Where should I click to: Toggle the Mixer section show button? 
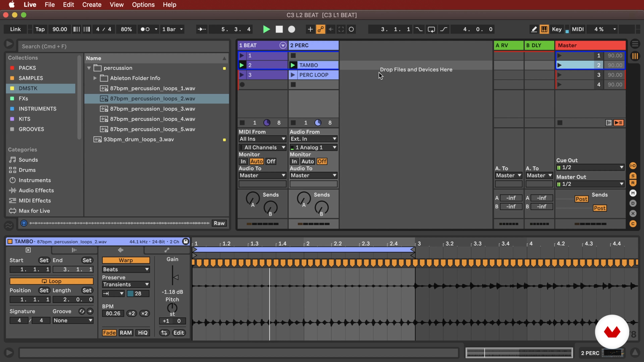633,193
